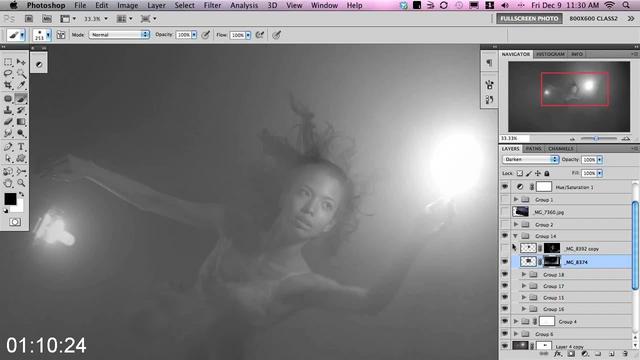This screenshot has width=640, height=360.
Task: Select the Crop tool
Action: 8,85
